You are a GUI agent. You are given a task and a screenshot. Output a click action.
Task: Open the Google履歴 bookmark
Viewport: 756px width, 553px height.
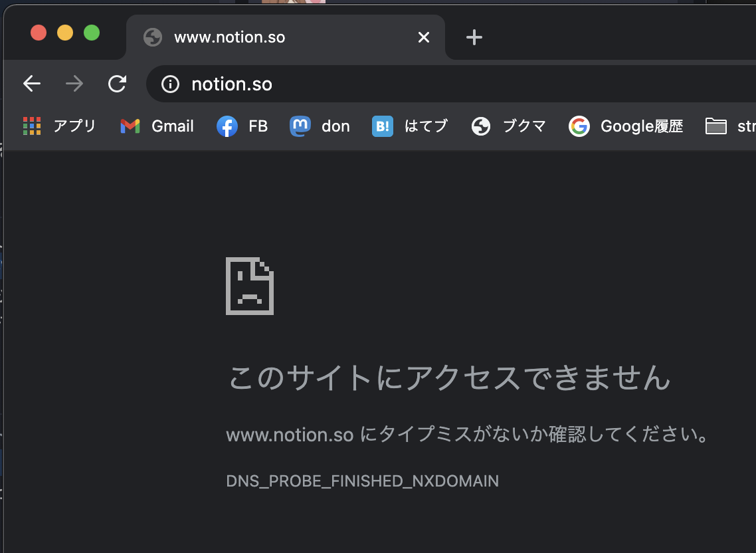626,126
